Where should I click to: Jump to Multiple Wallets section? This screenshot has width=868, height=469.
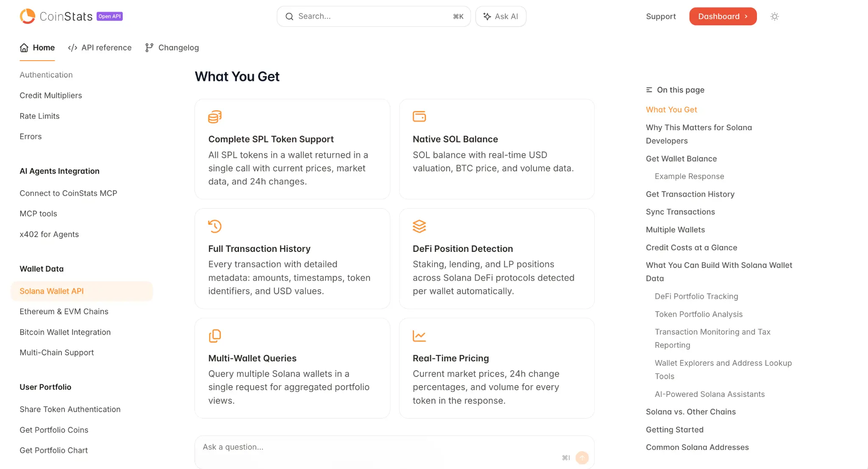(676, 230)
